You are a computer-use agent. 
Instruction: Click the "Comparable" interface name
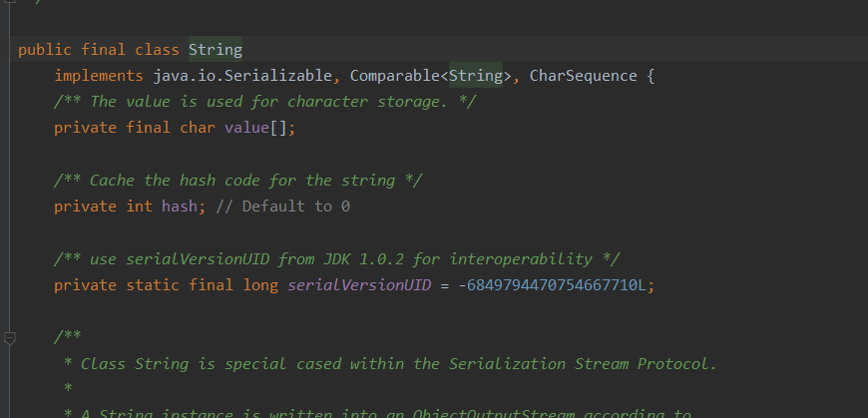pos(395,76)
